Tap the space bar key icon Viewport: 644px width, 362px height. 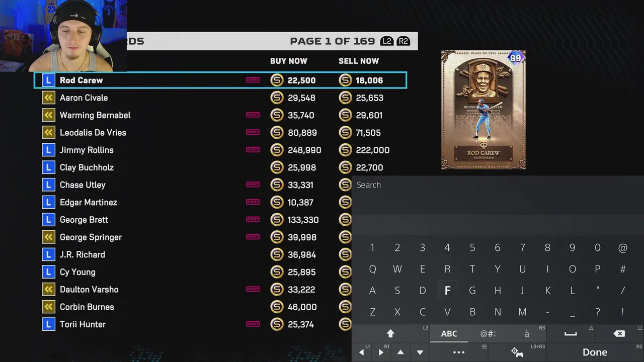571,333
